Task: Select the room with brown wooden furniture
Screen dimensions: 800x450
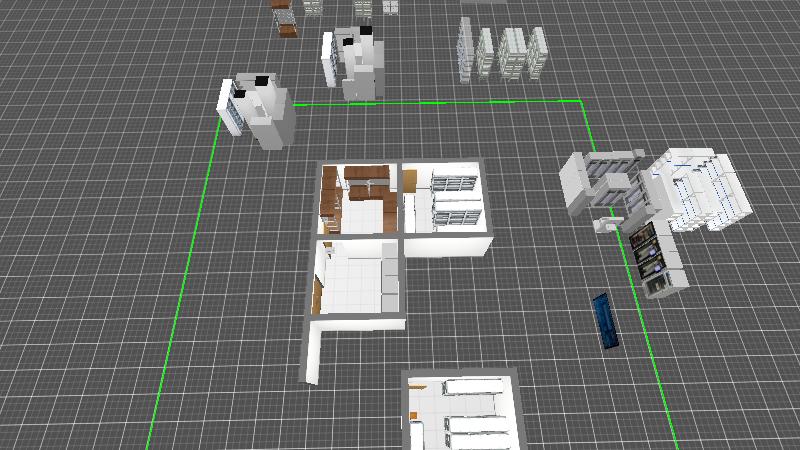Action: (358, 198)
